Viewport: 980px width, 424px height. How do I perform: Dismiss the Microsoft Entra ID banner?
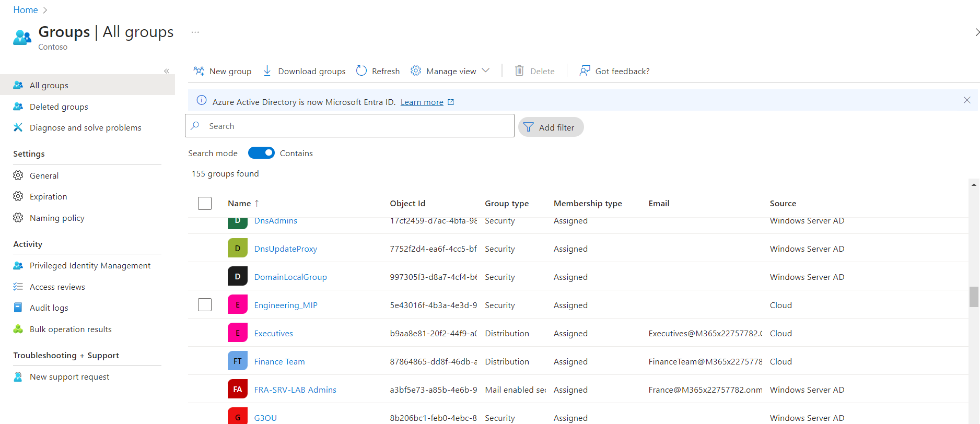coord(967,100)
